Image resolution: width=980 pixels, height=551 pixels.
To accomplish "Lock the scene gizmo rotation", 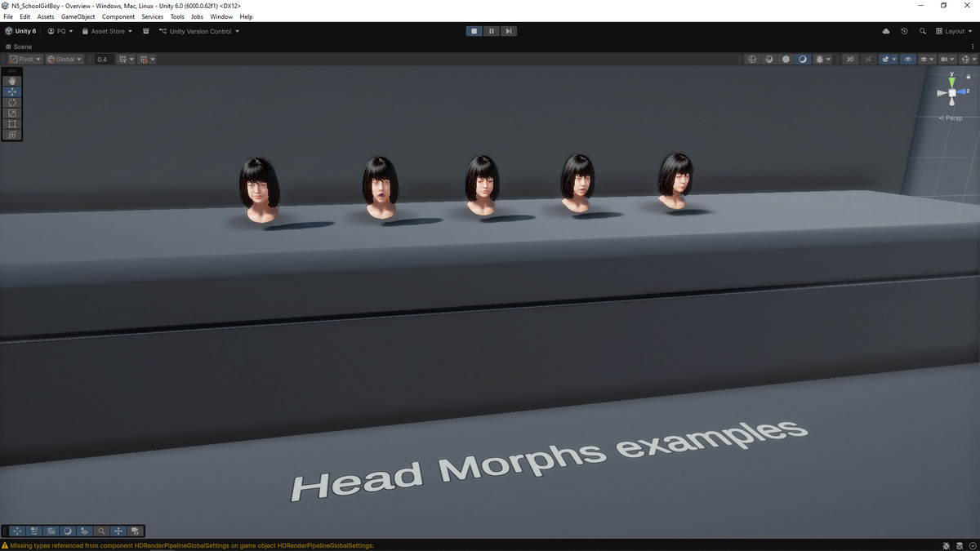I will click(x=968, y=75).
